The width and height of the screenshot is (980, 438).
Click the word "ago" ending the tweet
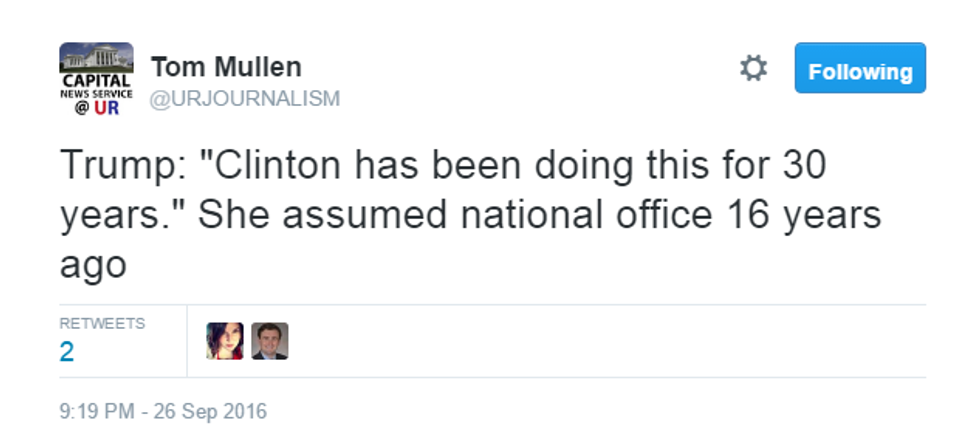(x=93, y=265)
